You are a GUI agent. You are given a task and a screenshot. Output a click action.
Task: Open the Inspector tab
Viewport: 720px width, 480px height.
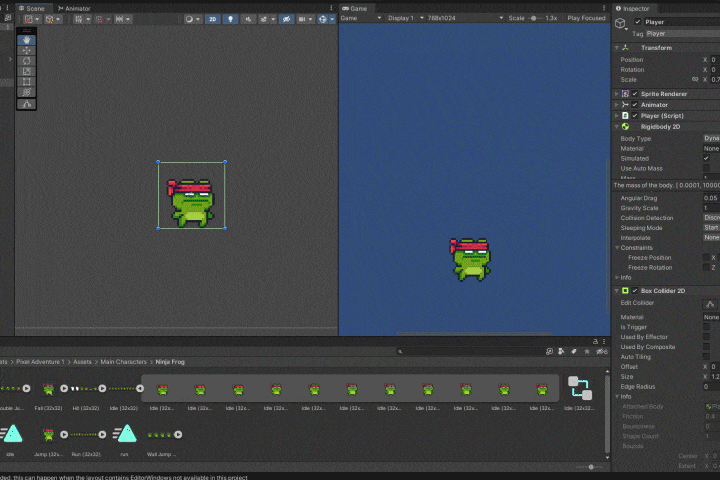point(632,8)
